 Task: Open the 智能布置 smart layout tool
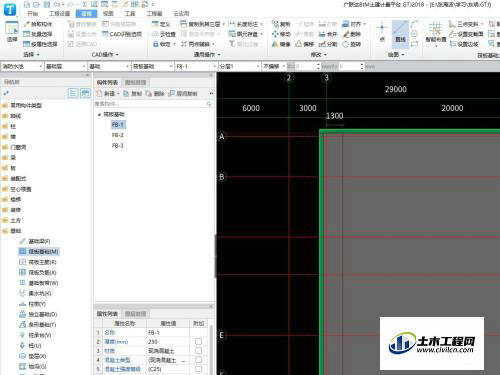coord(436,32)
